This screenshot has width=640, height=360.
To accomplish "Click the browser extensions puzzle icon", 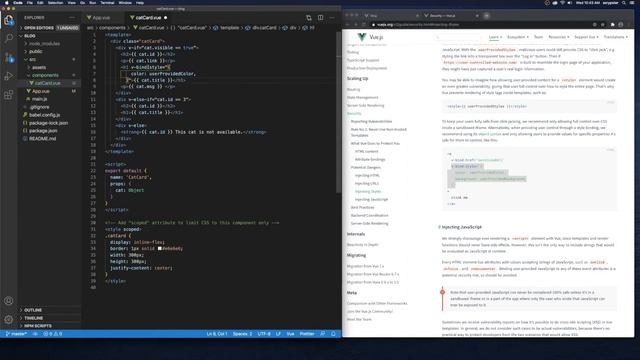I will (x=613, y=24).
